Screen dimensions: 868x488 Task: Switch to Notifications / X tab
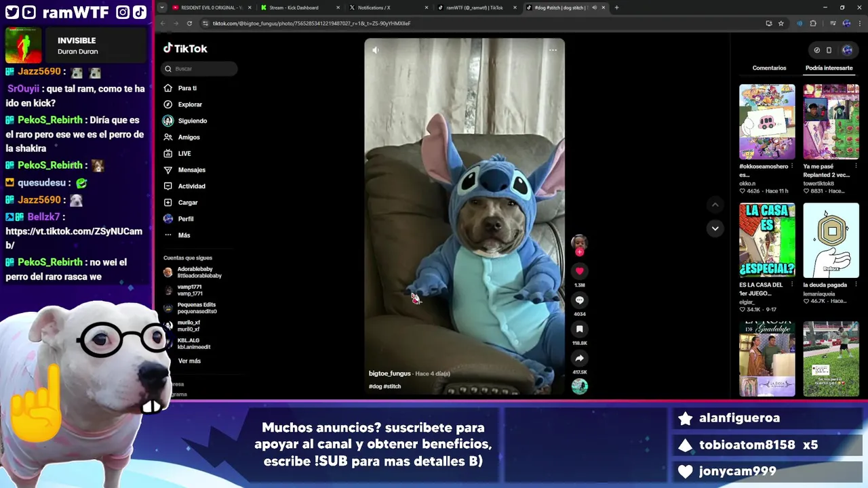(x=388, y=7)
